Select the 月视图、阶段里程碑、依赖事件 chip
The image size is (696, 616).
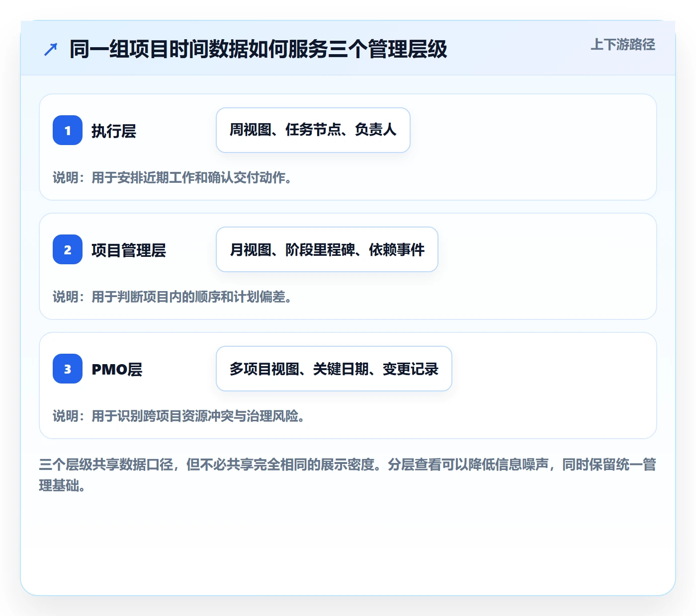pos(327,249)
